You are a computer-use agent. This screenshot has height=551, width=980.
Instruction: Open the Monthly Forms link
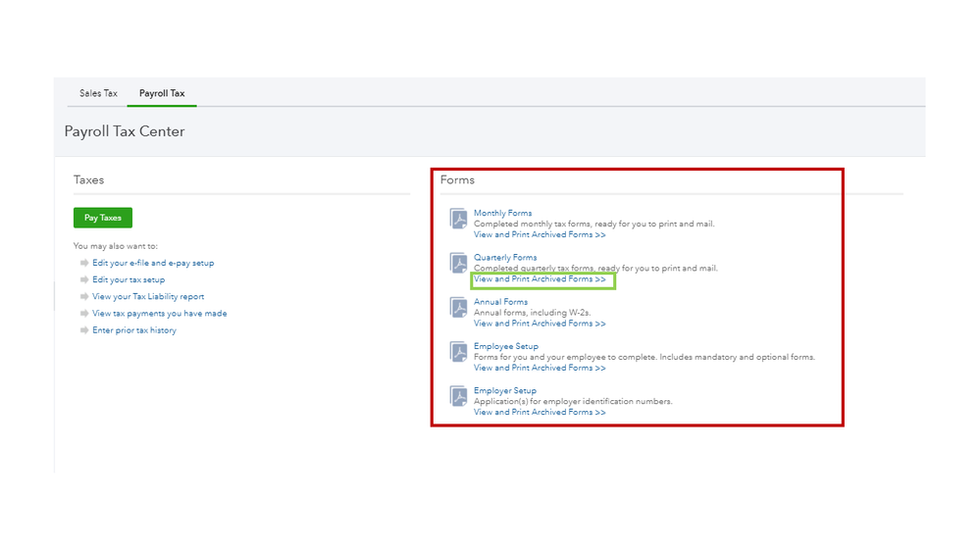(x=502, y=213)
